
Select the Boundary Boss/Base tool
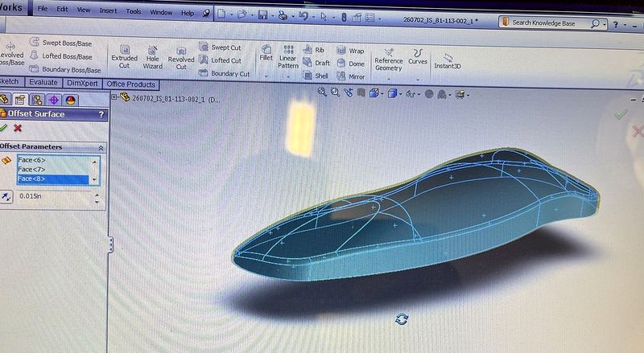point(65,69)
